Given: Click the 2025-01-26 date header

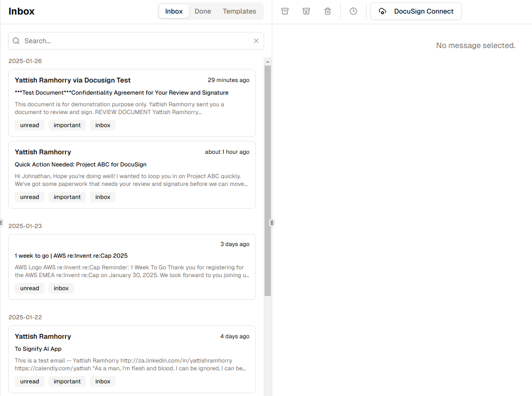Looking at the screenshot, I should (x=25, y=61).
